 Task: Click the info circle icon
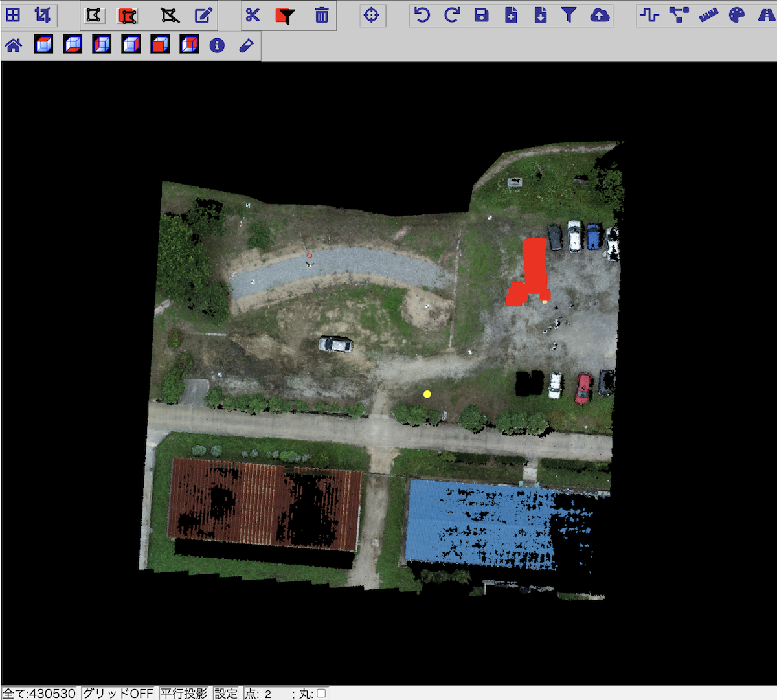[217, 45]
